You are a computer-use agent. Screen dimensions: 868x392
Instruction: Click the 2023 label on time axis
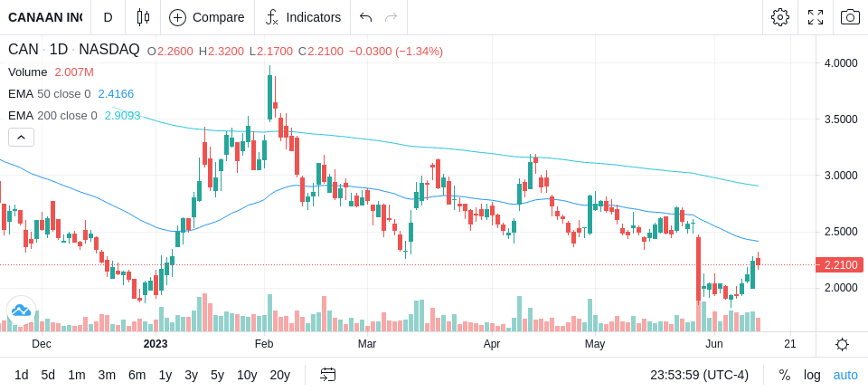click(156, 344)
